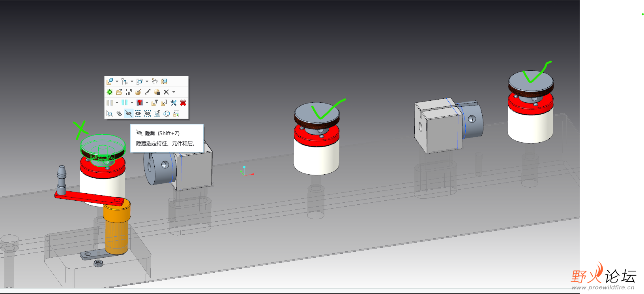
Task: Click the sphere with dark square icon
Action: (x=157, y=92)
